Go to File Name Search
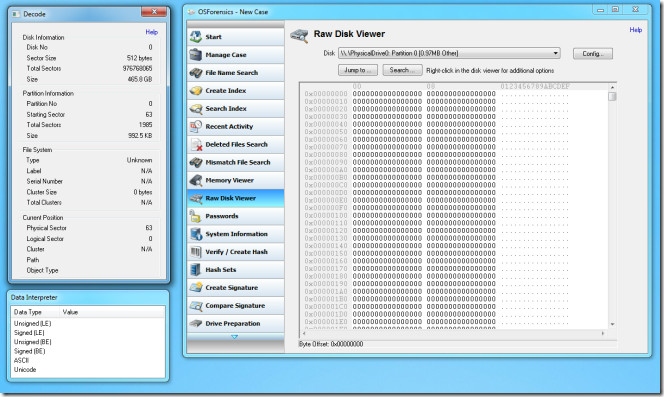This screenshot has height=397, width=664. coord(235,72)
